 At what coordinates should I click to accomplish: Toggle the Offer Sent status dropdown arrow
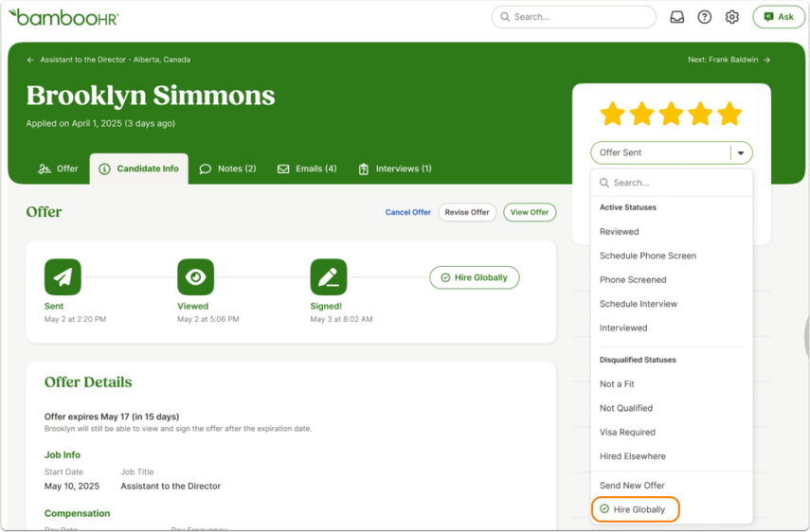741,152
